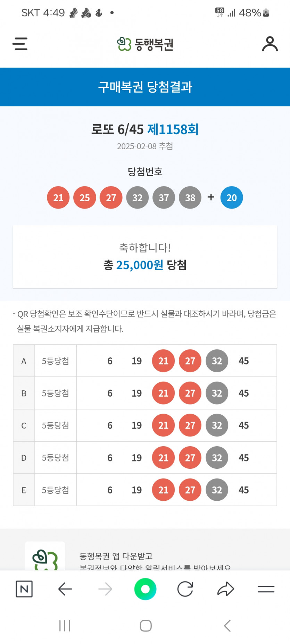
Task: Tap the bonus number 20 blue ball
Action: click(x=232, y=198)
